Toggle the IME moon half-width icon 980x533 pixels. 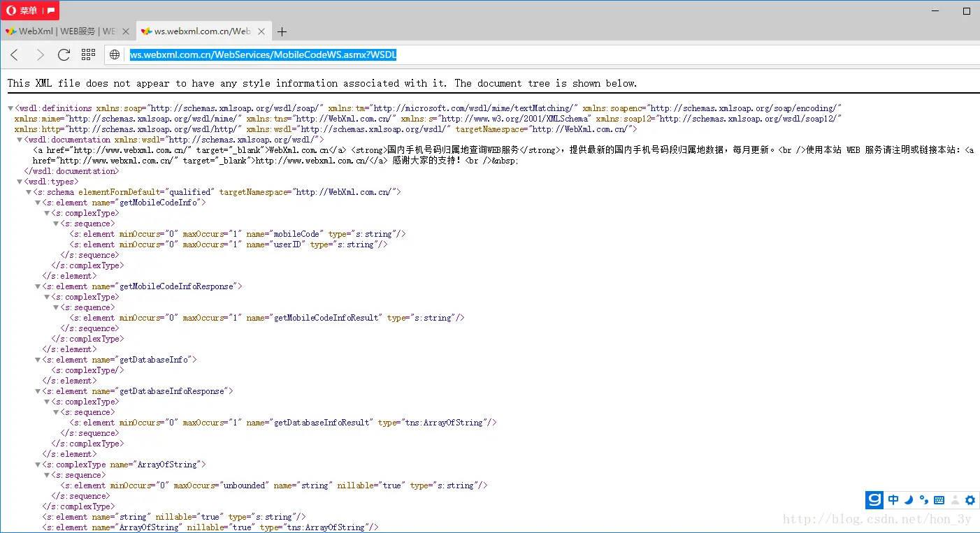909,500
